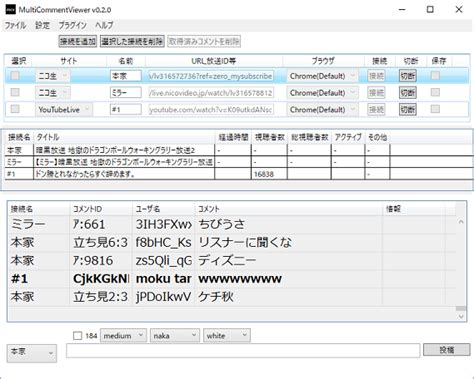Toggle 保存 checkbox in ミラー row
474x379 pixels.
coord(435,92)
